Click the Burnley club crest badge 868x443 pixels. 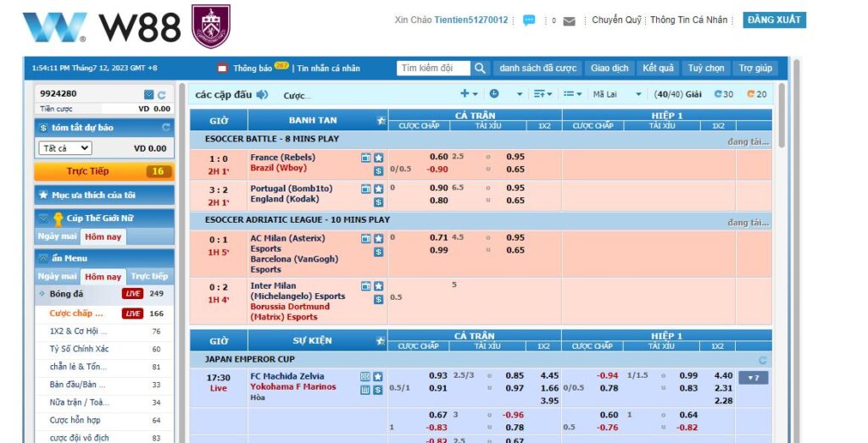click(x=211, y=26)
